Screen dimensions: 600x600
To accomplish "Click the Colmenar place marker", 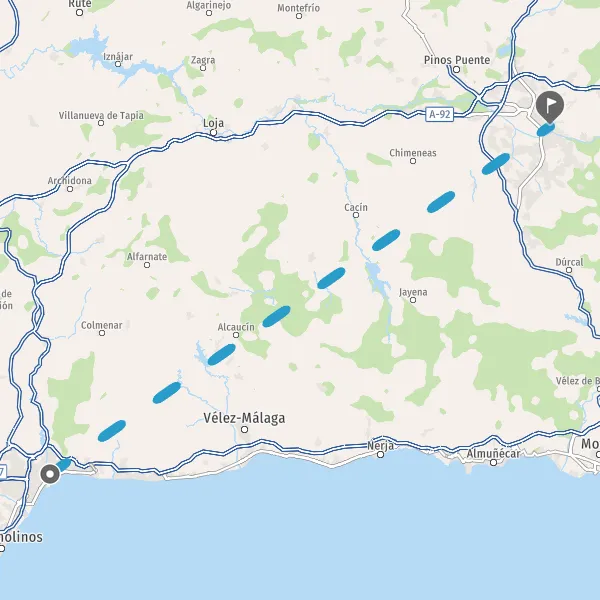I will [102, 333].
